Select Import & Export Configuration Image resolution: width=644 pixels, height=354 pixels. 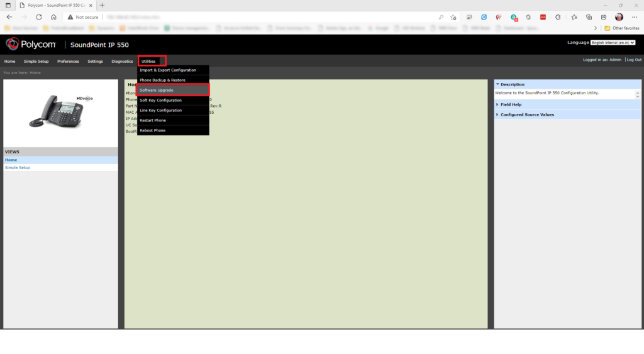173,70
